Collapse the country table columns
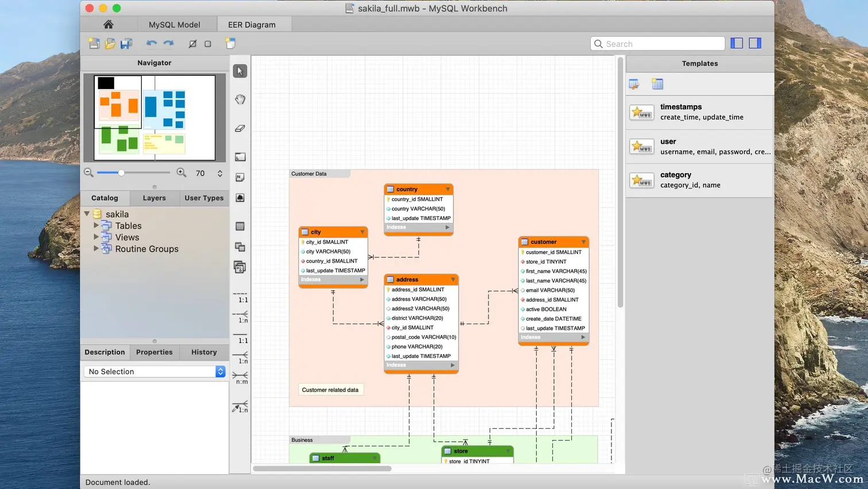868x489 pixels. pyautogui.click(x=448, y=189)
